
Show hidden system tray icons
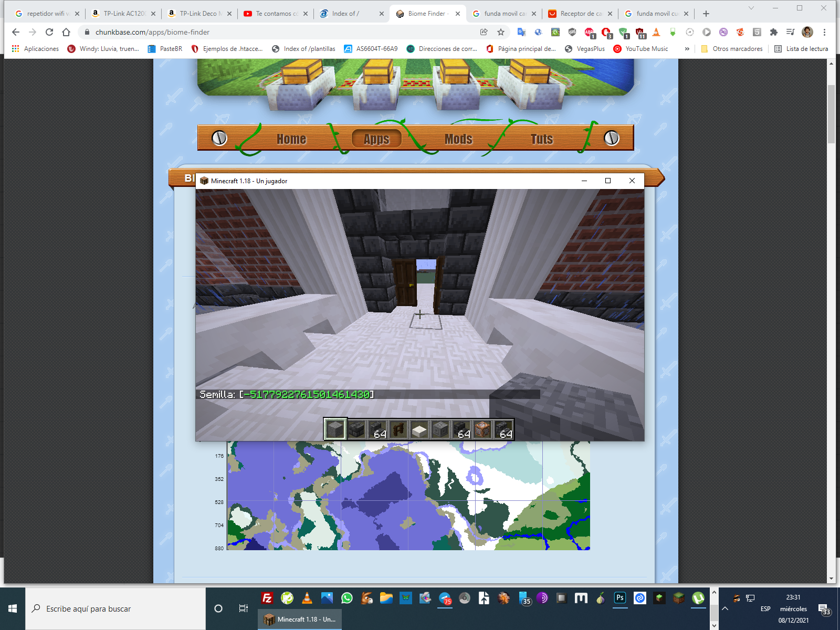pyautogui.click(x=725, y=608)
